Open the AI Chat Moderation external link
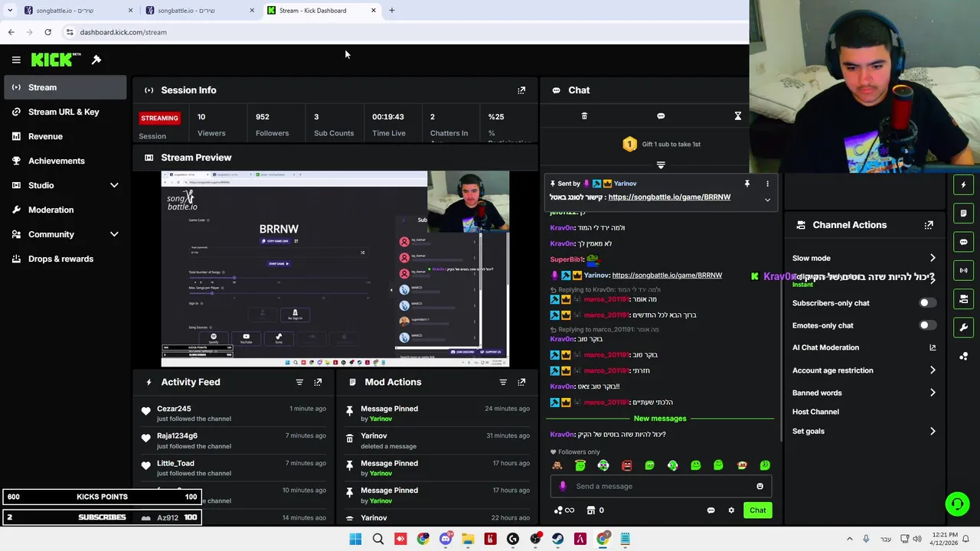Screen dimensions: 980x551 [933, 347]
